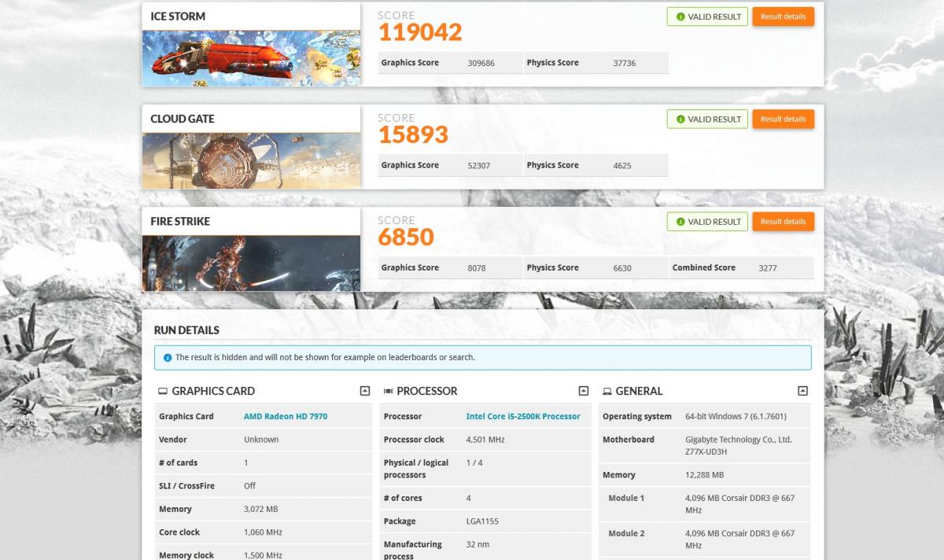Click the Cloud Gate score 15893
Screen dimensions: 944x560
click(413, 134)
